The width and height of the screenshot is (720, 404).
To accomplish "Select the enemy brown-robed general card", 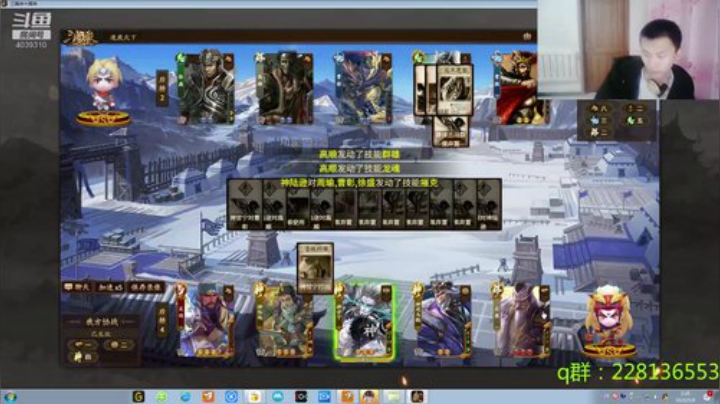I will [285, 88].
